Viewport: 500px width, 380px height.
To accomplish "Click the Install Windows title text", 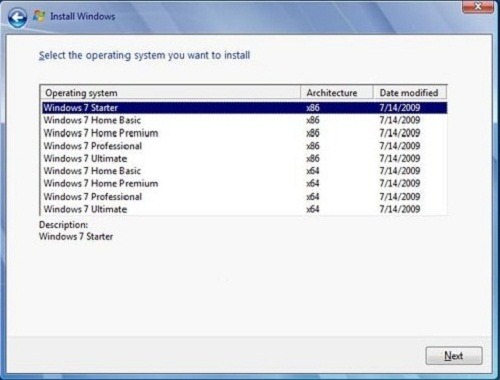I will pyautogui.click(x=82, y=16).
